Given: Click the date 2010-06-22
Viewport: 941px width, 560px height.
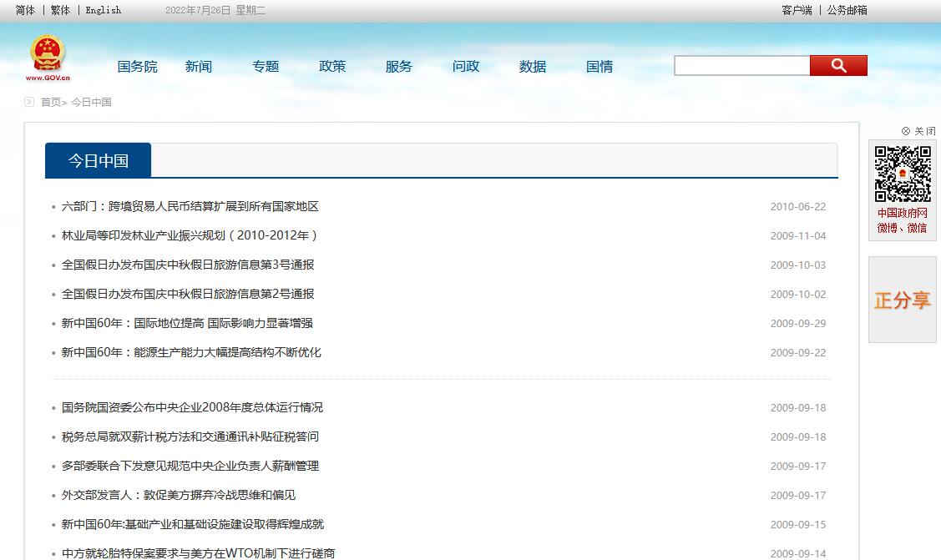Looking at the screenshot, I should point(798,207).
